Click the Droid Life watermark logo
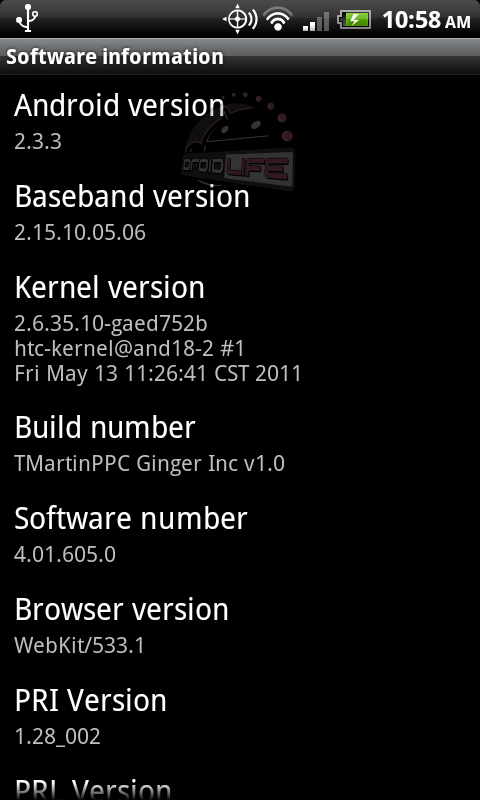Screen dimensions: 480x800 point(239,142)
